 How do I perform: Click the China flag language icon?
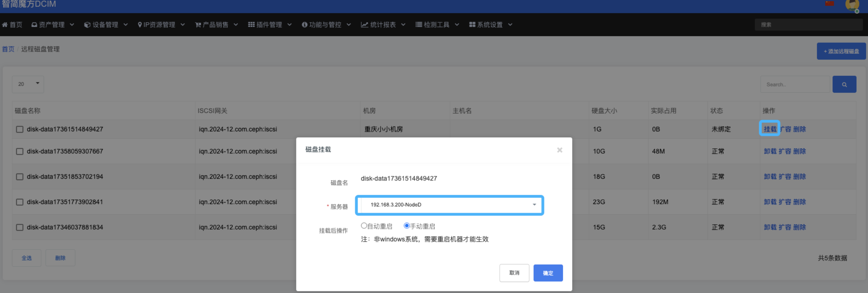(x=830, y=3)
